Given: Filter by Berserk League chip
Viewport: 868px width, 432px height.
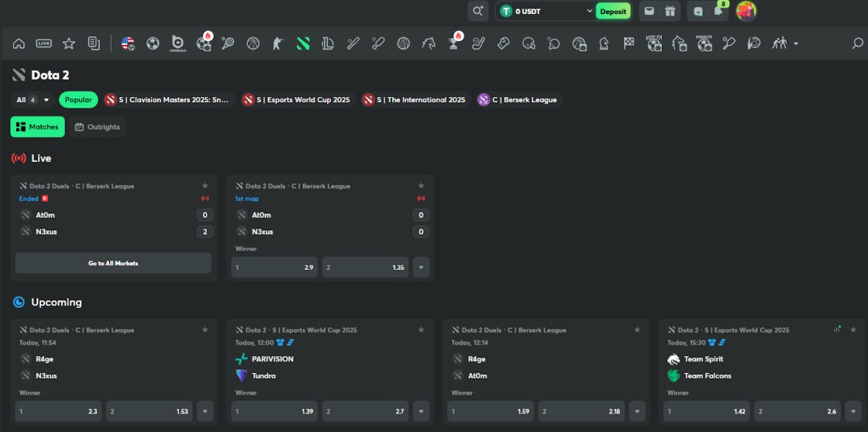Looking at the screenshot, I should (518, 100).
